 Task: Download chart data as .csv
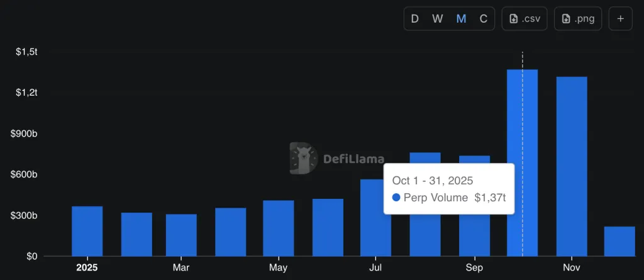tap(525, 19)
